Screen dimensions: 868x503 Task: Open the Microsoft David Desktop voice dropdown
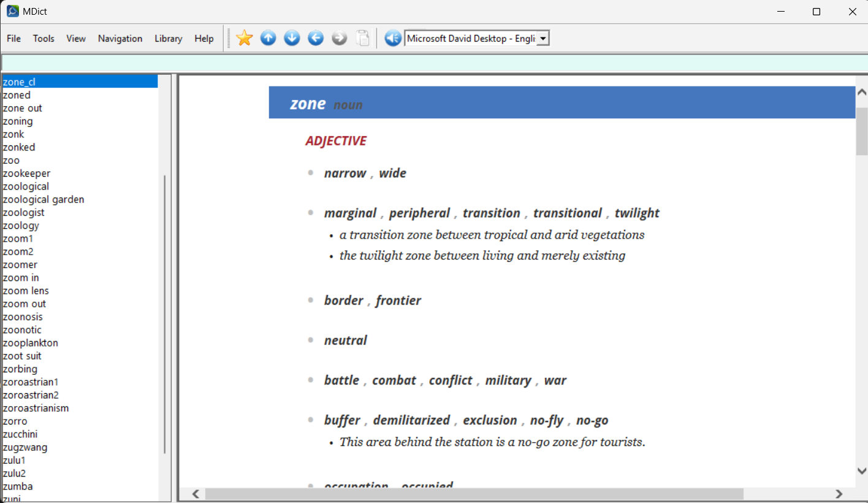(x=542, y=39)
